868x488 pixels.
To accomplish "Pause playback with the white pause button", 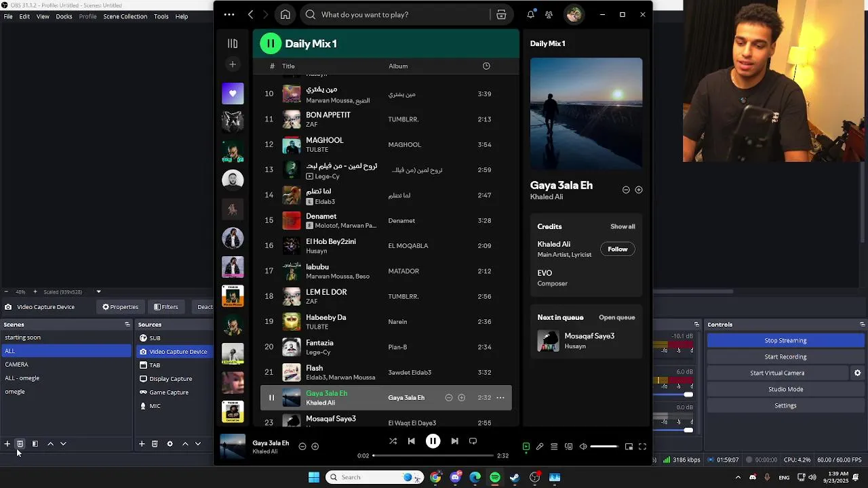I will click(433, 441).
